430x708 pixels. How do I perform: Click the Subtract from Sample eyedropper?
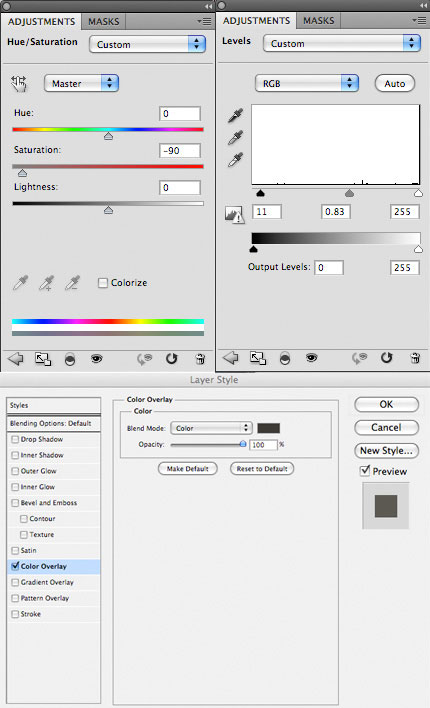click(72, 283)
